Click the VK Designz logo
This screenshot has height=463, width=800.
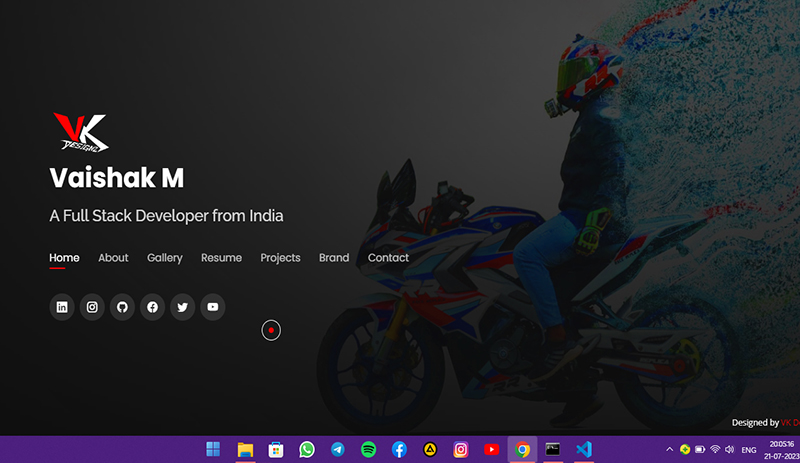[80, 132]
